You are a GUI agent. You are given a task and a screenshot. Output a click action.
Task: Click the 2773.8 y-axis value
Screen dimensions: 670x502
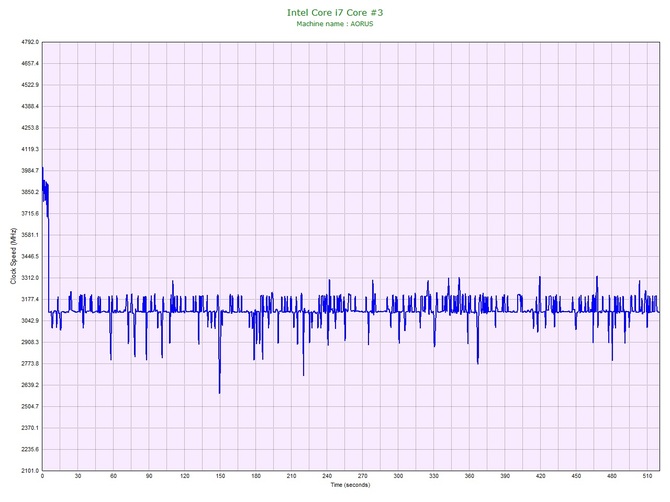[x=30, y=364]
